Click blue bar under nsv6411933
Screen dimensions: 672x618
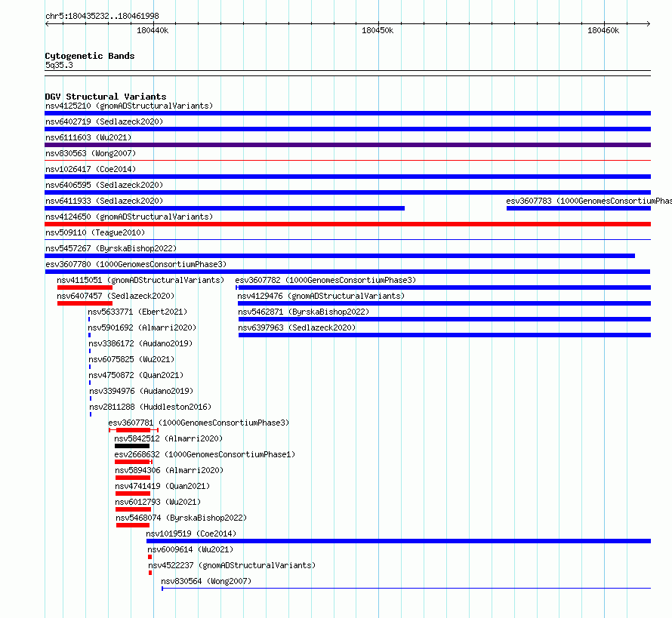(x=224, y=208)
